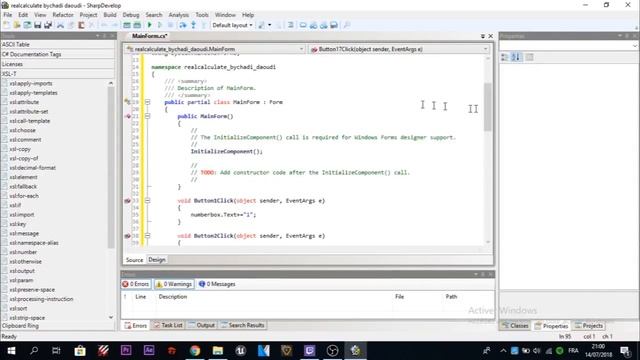Screen dimensions: 640x360
Task: Open the Default layout dropdown
Action: coord(232,25)
